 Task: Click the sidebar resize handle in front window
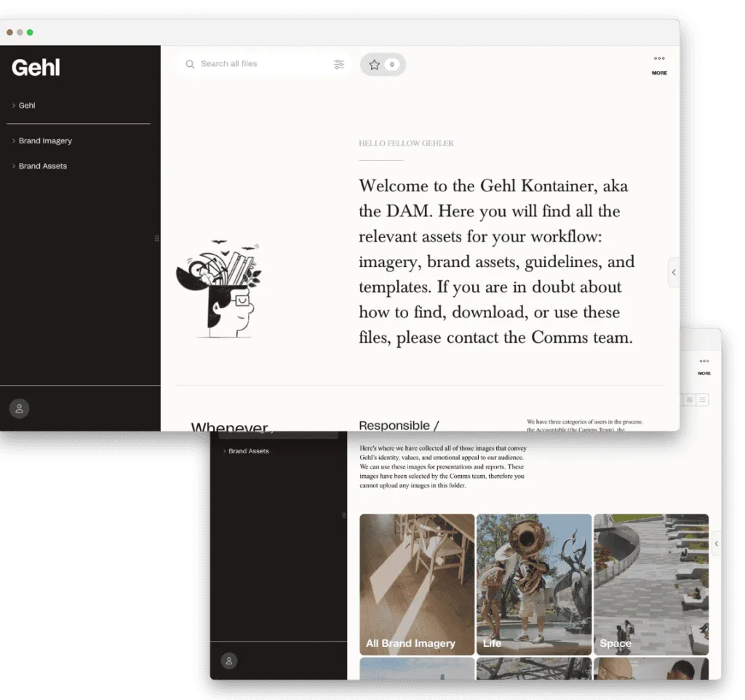point(157,238)
